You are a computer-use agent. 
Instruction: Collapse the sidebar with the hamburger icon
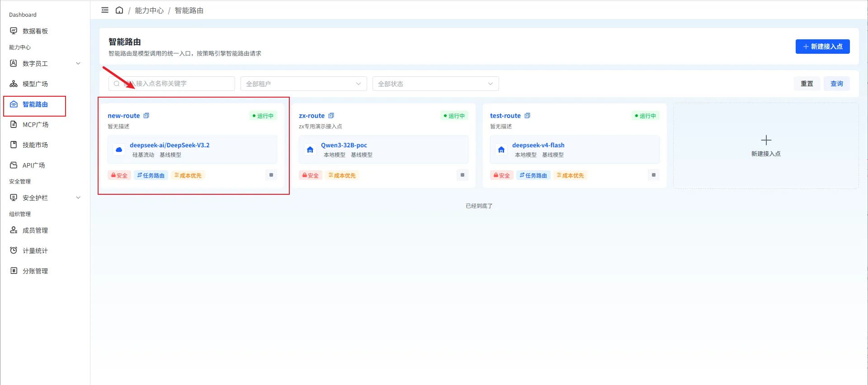(105, 10)
